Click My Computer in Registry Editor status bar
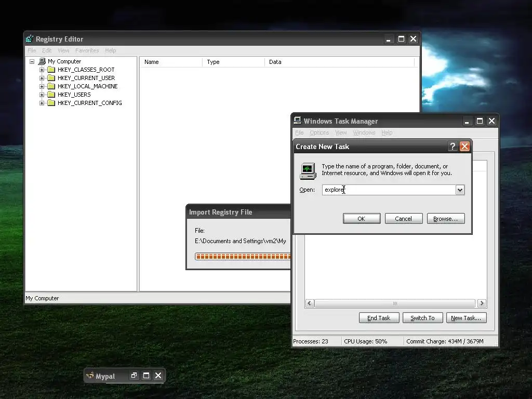 pos(42,298)
